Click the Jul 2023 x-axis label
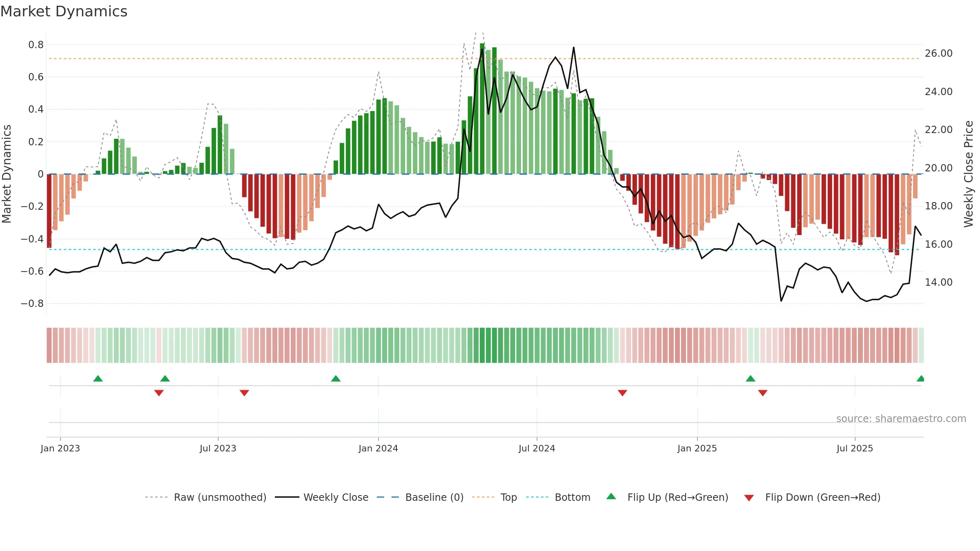 (218, 448)
